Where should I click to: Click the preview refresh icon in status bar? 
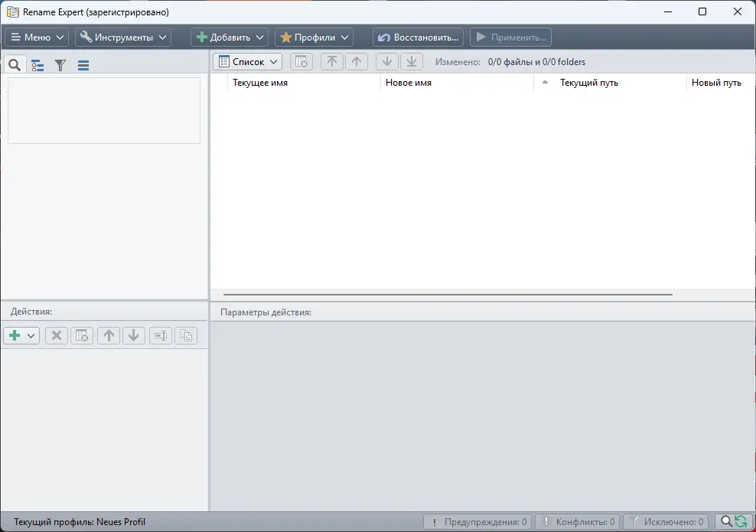click(733, 521)
